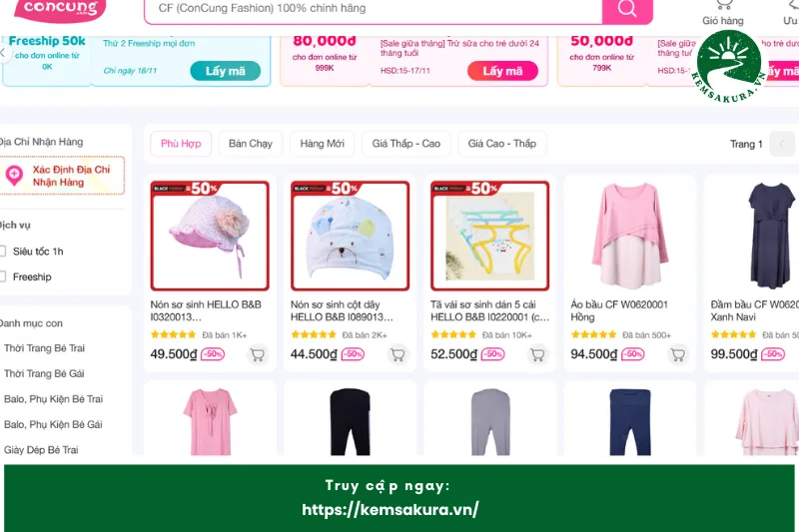This screenshot has width=799, height=532.
Task: Enable the Siêu tốc 1h checkbox
Action: [x=2, y=251]
